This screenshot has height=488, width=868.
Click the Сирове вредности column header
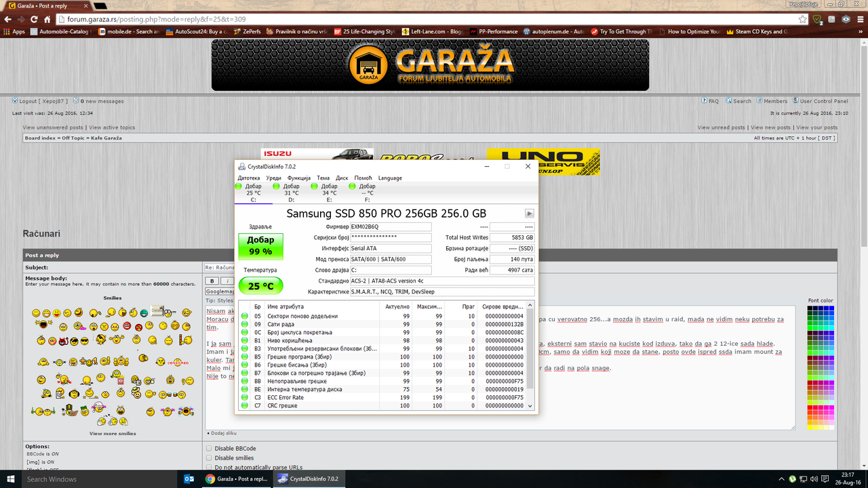502,306
